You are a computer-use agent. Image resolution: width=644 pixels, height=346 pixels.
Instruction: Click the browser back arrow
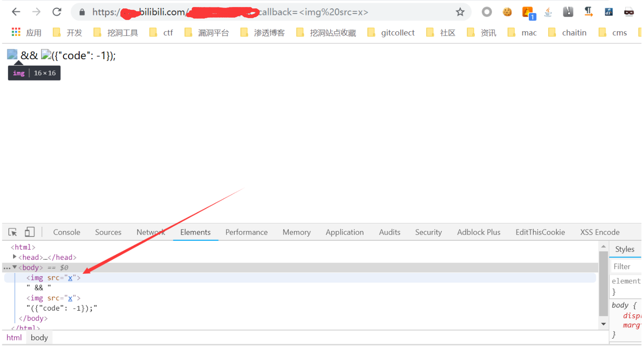click(16, 12)
